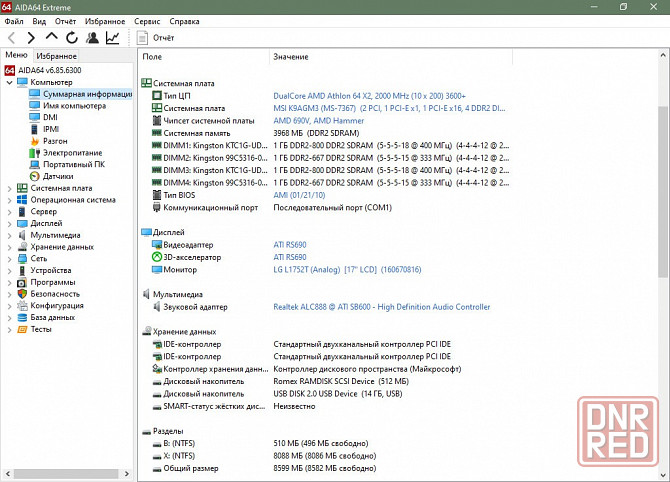Screen dimensions: 670x482
Task: Click the sidebar horizontal scrollbar right arrow
Action: 126,473
